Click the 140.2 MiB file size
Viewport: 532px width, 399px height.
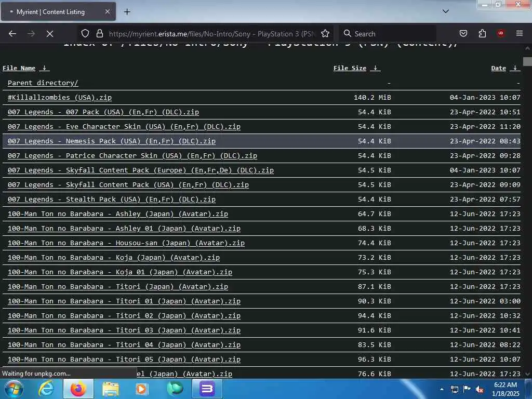click(372, 97)
